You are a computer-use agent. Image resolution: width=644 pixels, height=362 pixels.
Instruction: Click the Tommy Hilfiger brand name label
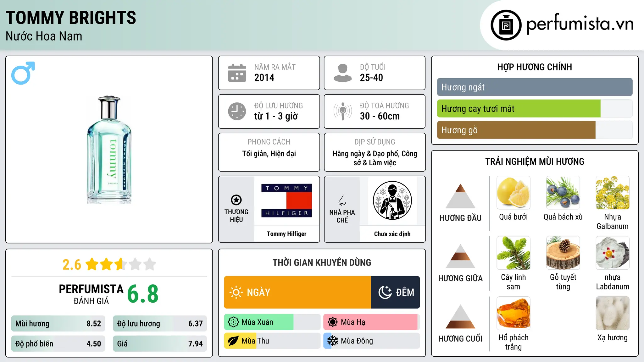286,234
